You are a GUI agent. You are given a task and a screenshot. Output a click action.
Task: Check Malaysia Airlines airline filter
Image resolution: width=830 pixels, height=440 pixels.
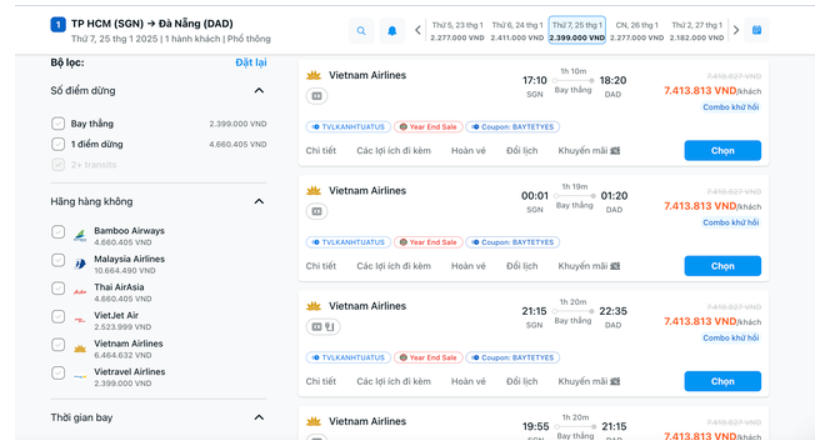[58, 260]
